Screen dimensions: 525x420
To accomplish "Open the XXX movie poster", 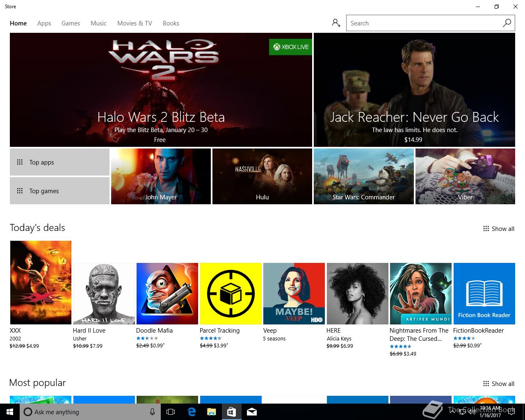I will pos(41,283).
